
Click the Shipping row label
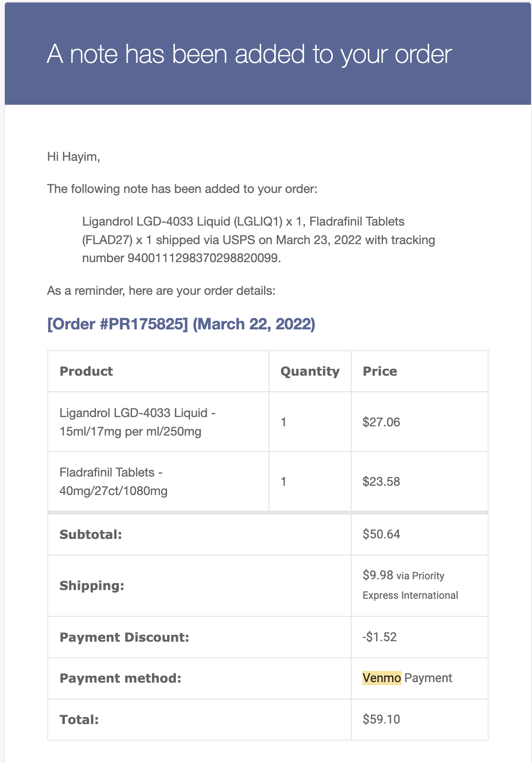point(92,586)
